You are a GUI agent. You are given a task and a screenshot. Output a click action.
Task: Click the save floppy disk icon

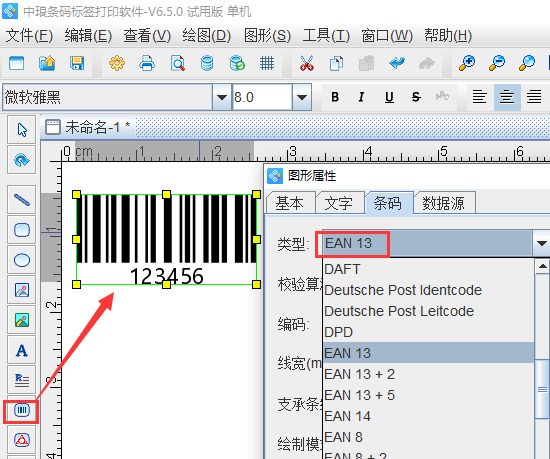tap(76, 63)
